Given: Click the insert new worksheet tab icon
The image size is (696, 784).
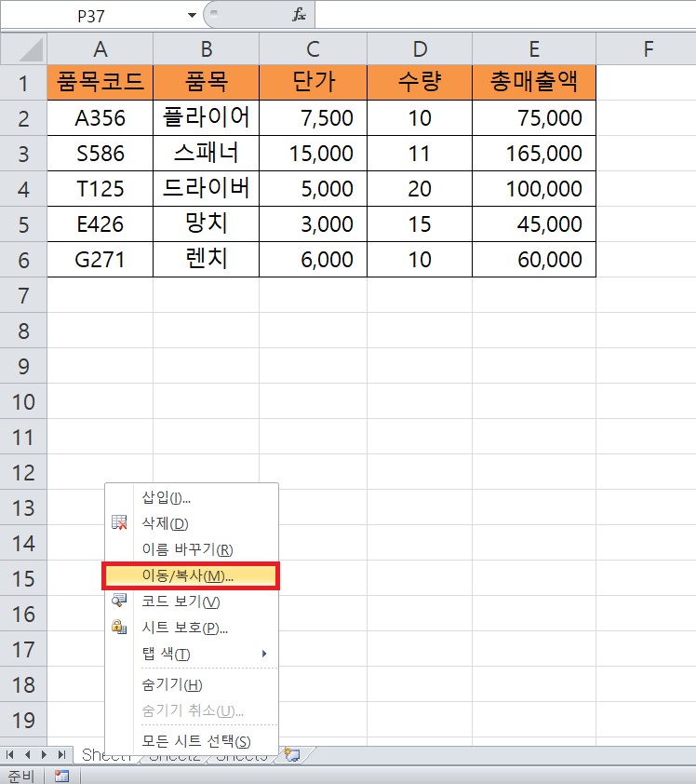Looking at the screenshot, I should pos(292,754).
